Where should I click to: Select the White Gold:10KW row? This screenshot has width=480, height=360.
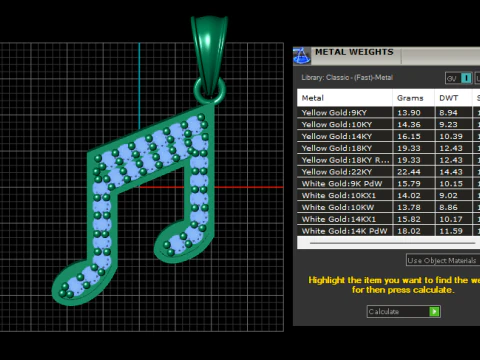tap(388, 207)
